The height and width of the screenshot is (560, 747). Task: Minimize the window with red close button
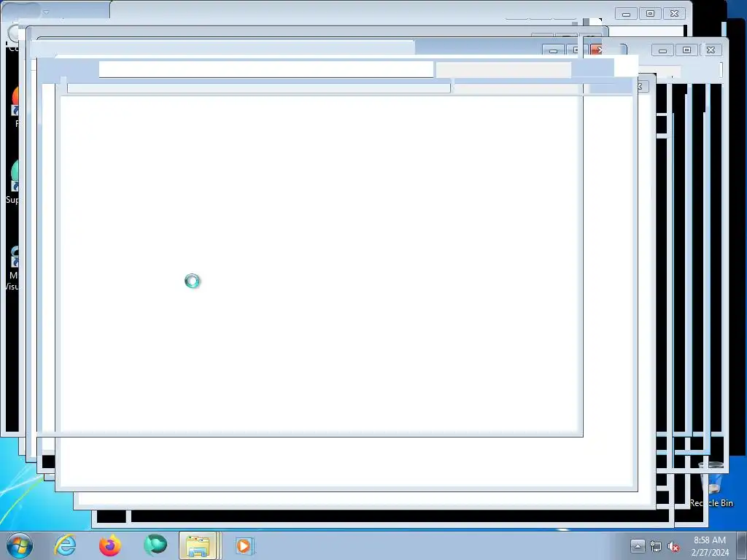(554, 50)
